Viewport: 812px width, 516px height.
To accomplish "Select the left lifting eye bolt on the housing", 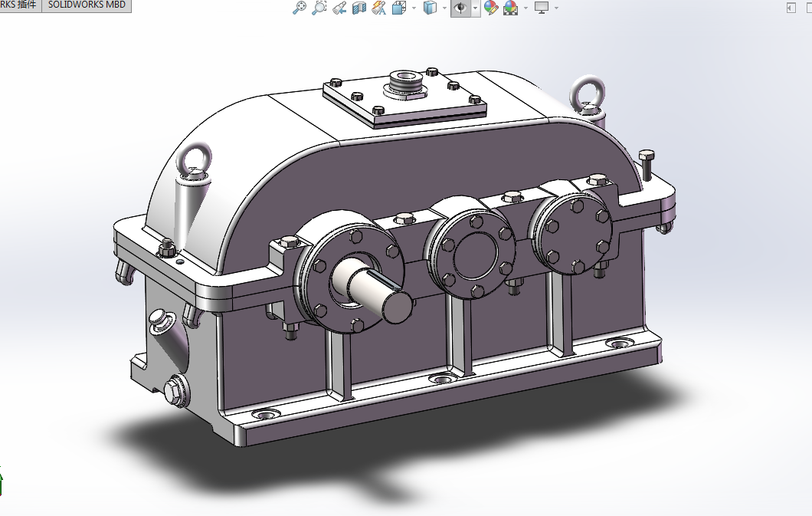I will coord(193,162).
